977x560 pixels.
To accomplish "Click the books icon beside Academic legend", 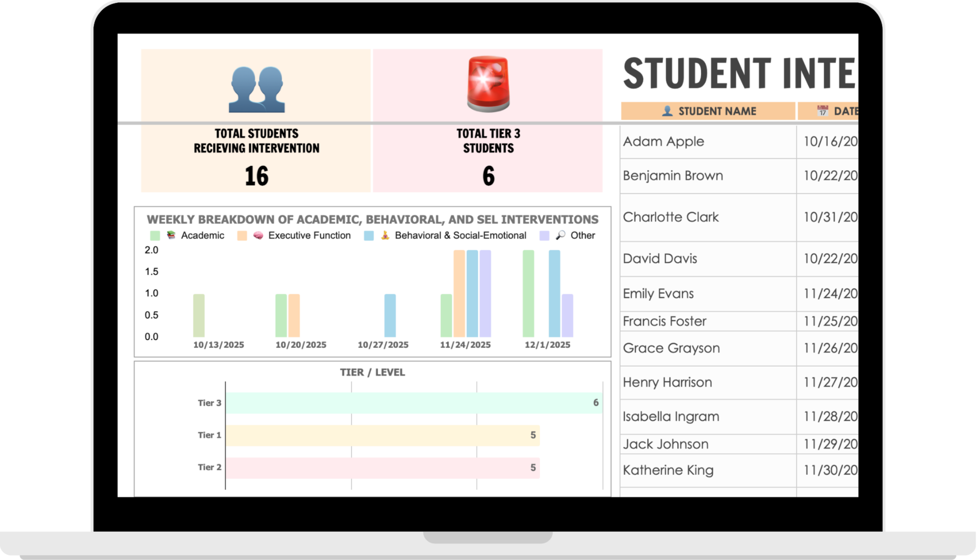I will pyautogui.click(x=171, y=235).
